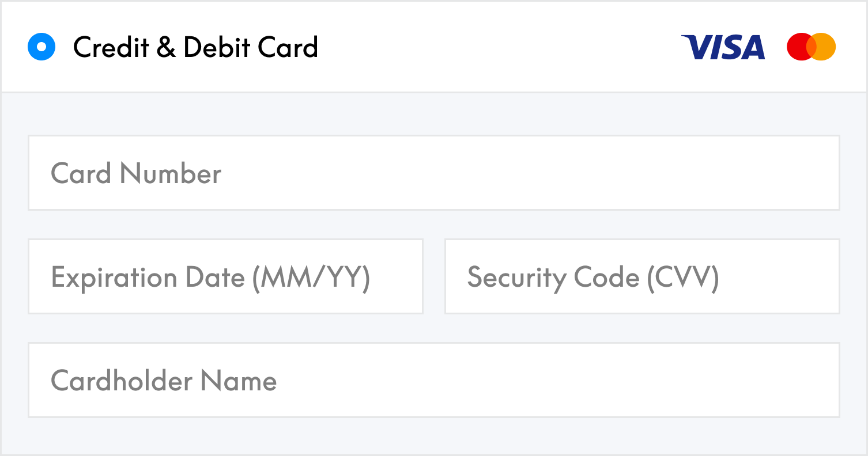The width and height of the screenshot is (868, 456).
Task: Click the empty right end of Cardholder Name box
Action: (x=749, y=380)
